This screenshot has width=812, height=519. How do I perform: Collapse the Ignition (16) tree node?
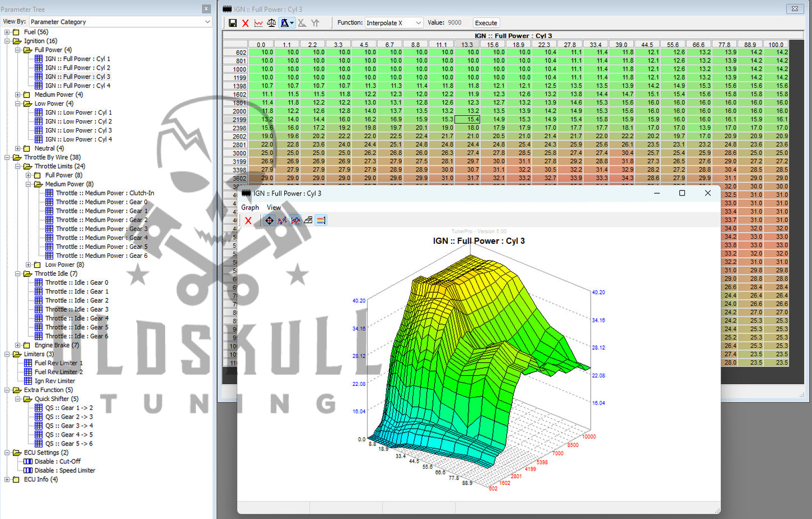click(7, 41)
